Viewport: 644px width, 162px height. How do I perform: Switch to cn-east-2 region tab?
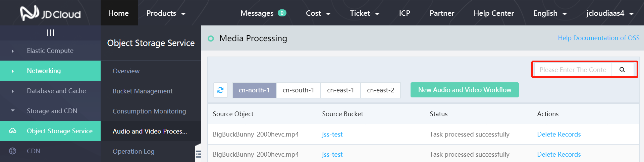(380, 90)
